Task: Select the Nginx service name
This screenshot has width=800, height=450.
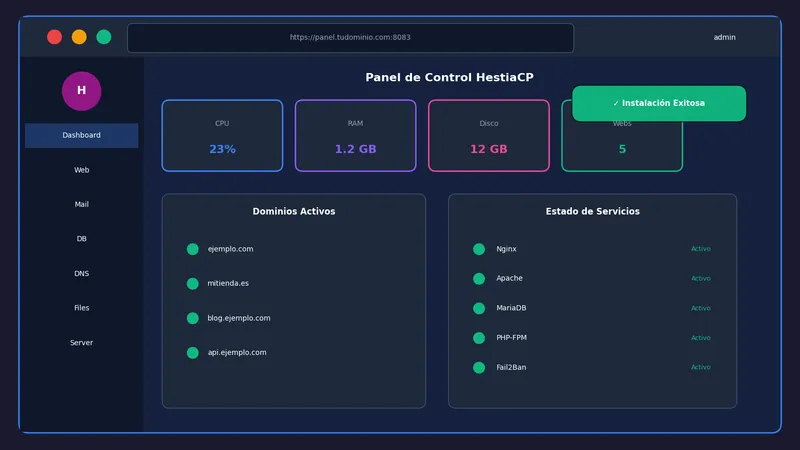Action: [506, 249]
